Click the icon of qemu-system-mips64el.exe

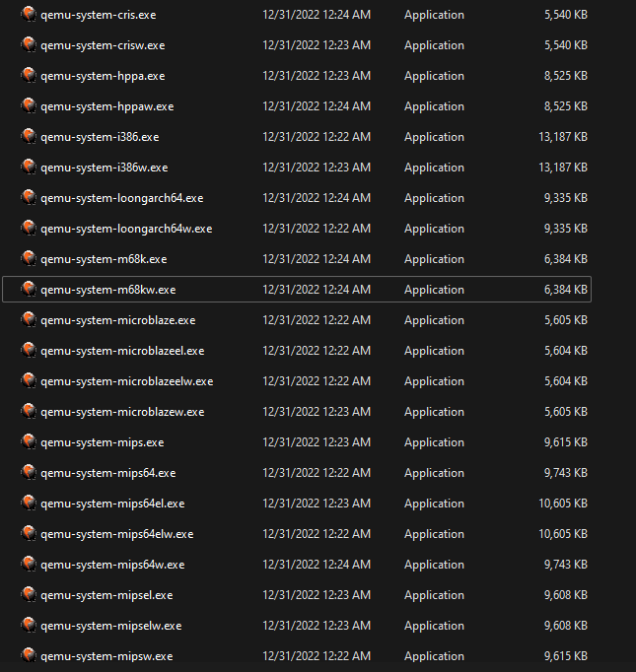(x=29, y=503)
